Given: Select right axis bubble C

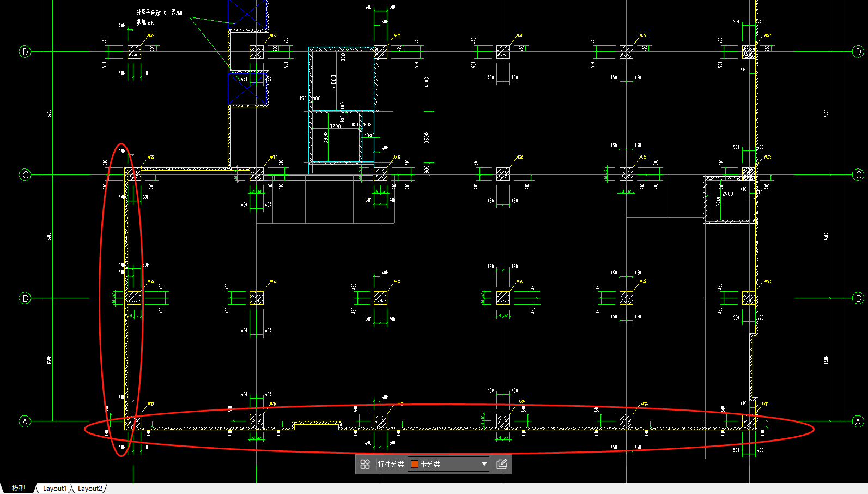Looking at the screenshot, I should tap(858, 175).
